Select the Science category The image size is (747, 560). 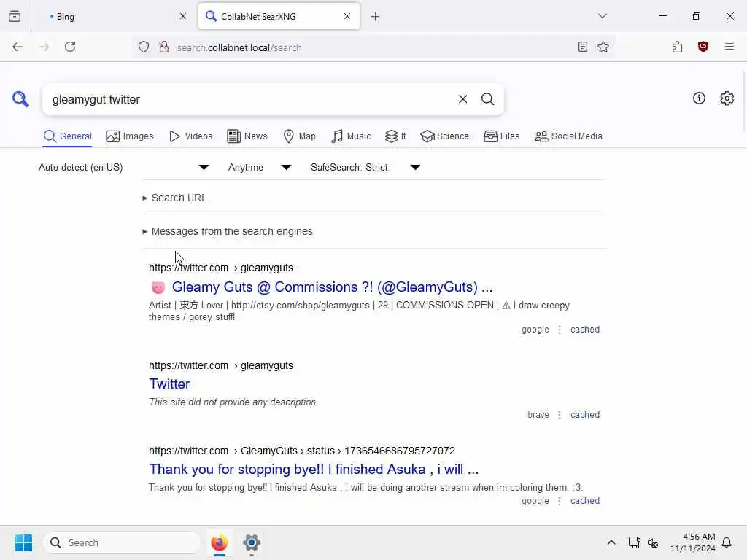tap(444, 136)
